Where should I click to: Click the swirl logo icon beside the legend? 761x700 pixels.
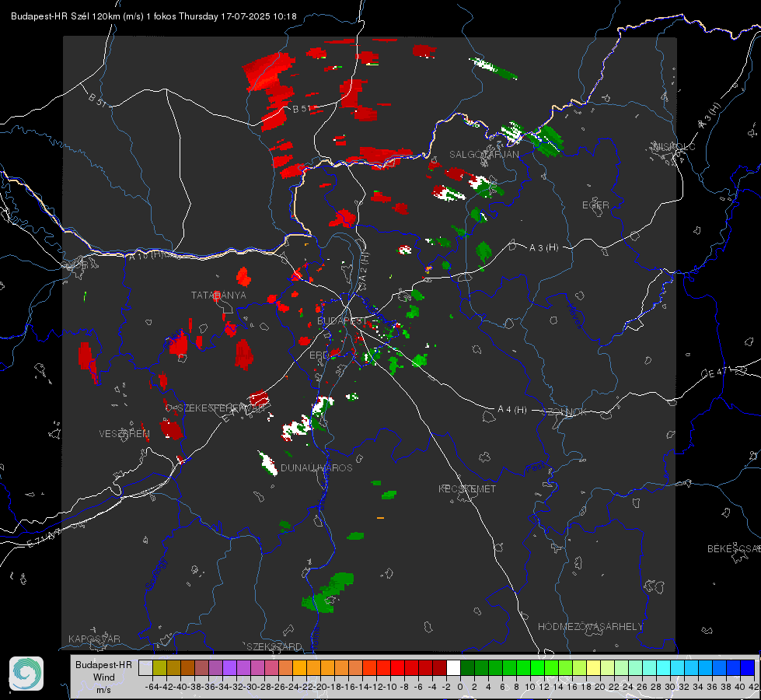click(x=26, y=674)
